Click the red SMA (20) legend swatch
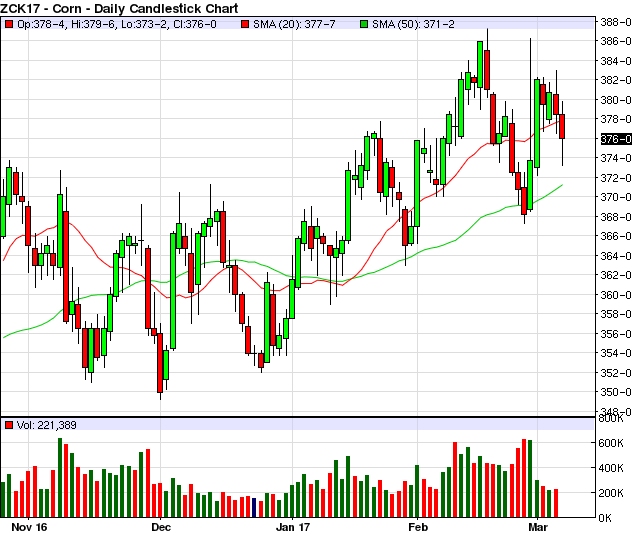This screenshot has height=536, width=640. coord(245,24)
